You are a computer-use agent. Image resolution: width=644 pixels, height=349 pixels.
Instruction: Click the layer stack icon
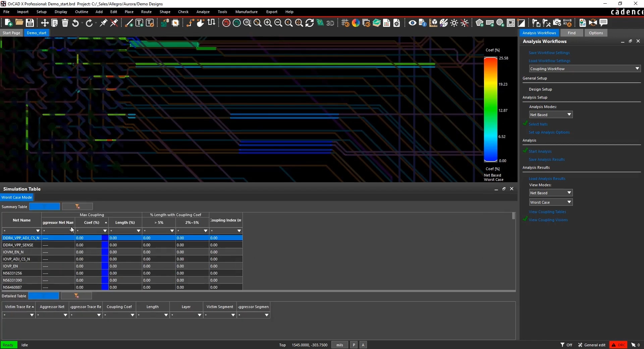pyautogui.click(x=377, y=23)
